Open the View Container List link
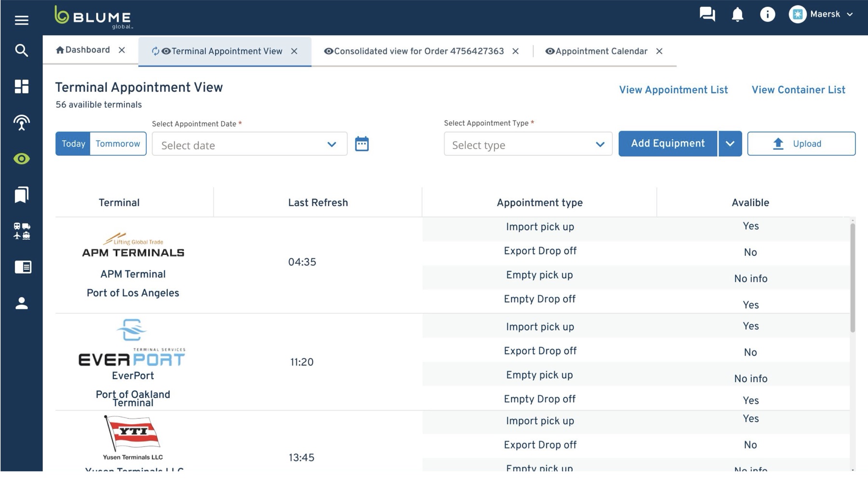The width and height of the screenshot is (868, 479). pyautogui.click(x=798, y=90)
